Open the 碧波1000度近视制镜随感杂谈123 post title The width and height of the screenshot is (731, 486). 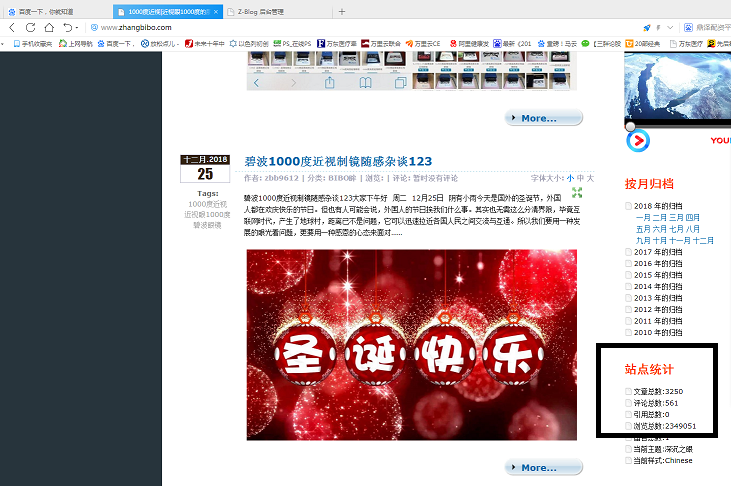(x=338, y=161)
